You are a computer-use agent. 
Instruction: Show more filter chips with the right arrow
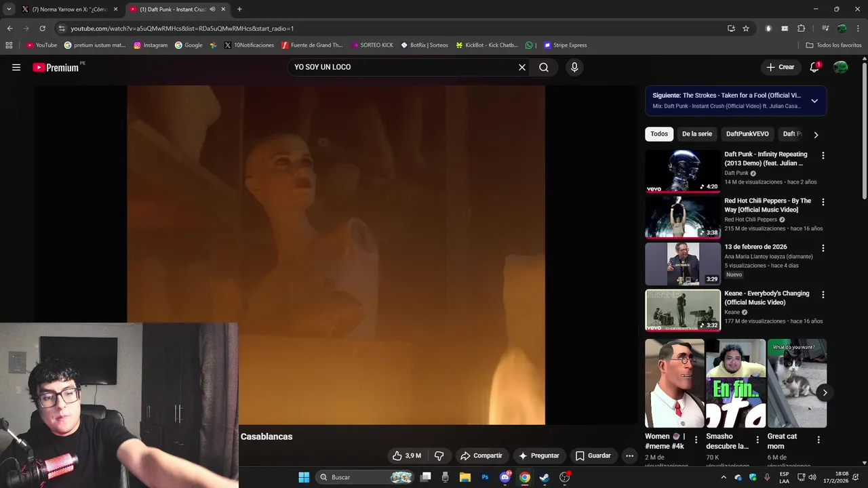point(816,134)
